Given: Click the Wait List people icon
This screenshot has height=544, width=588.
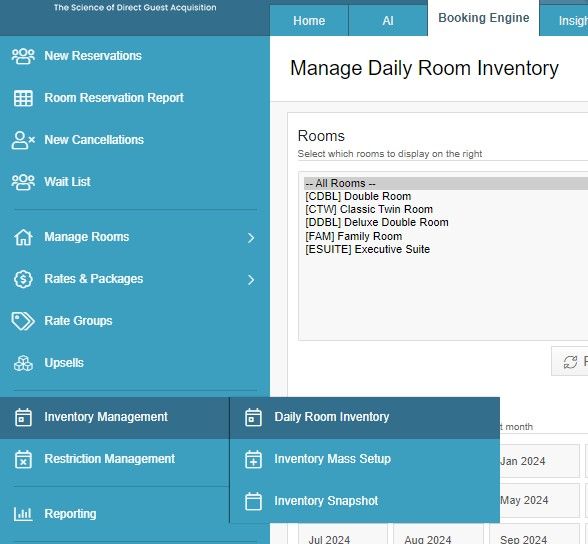Looking at the screenshot, I should click(23, 182).
